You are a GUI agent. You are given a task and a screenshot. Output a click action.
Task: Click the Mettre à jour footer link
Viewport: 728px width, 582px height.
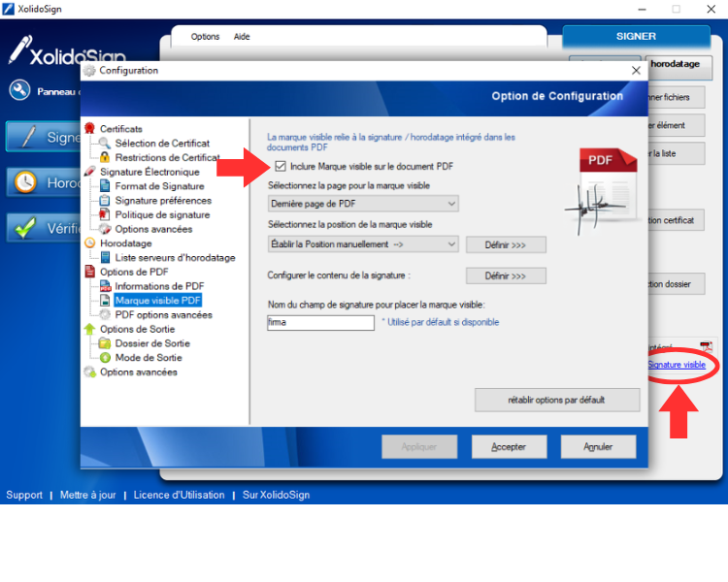tap(87, 496)
